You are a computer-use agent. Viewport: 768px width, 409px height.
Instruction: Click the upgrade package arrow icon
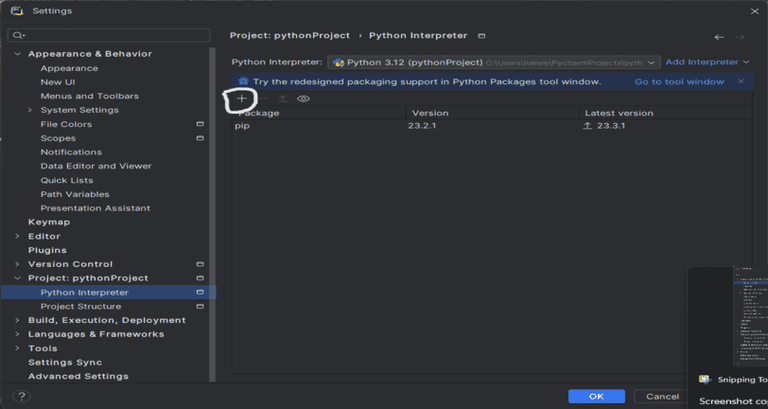(x=283, y=98)
